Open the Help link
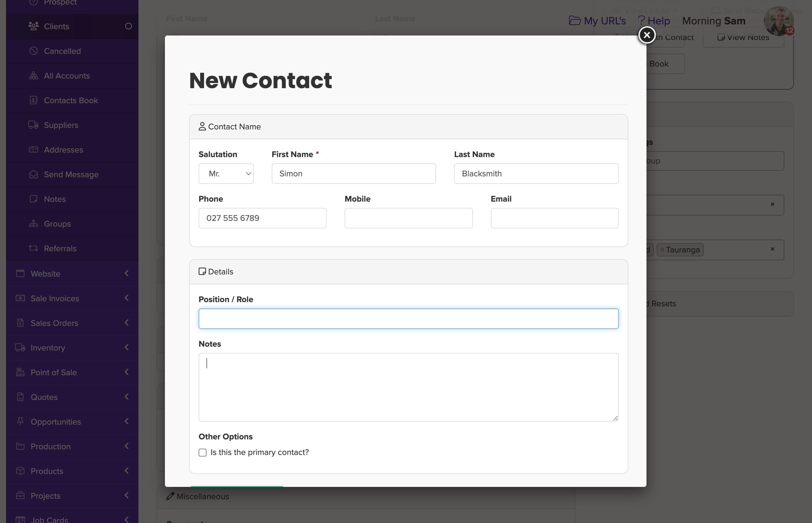The image size is (812, 523). click(x=654, y=21)
